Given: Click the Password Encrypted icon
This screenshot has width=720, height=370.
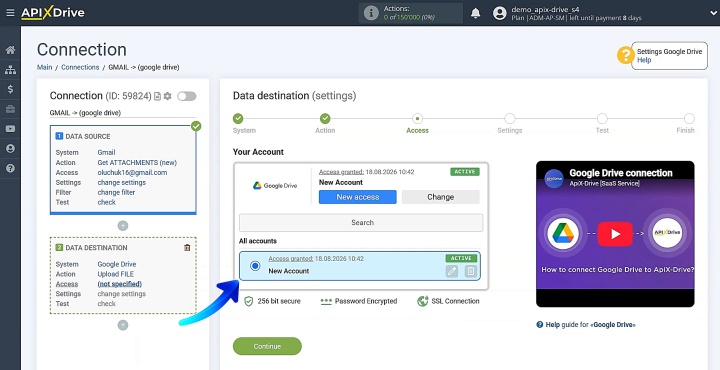Looking at the screenshot, I should click(x=326, y=302).
